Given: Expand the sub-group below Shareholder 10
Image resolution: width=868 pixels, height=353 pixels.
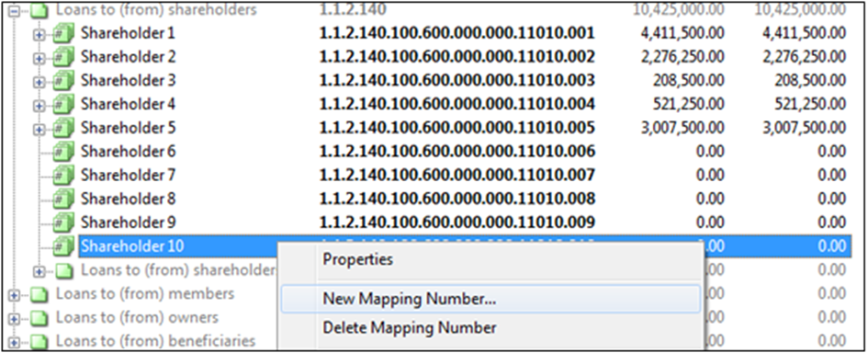Looking at the screenshot, I should pyautogui.click(x=39, y=271).
